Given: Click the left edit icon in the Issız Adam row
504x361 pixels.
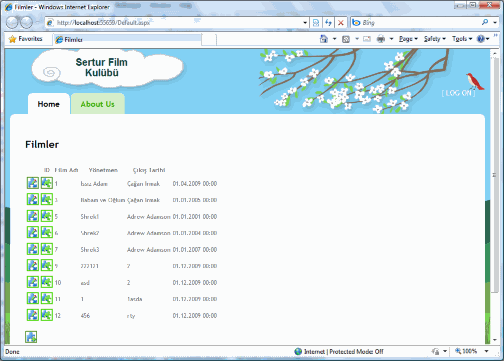Looking at the screenshot, I should (x=33, y=183).
